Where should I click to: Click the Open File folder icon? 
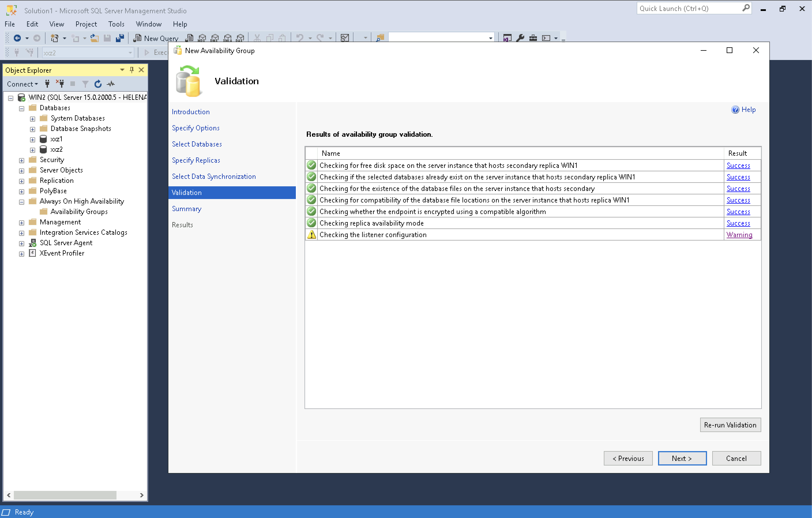pos(94,38)
